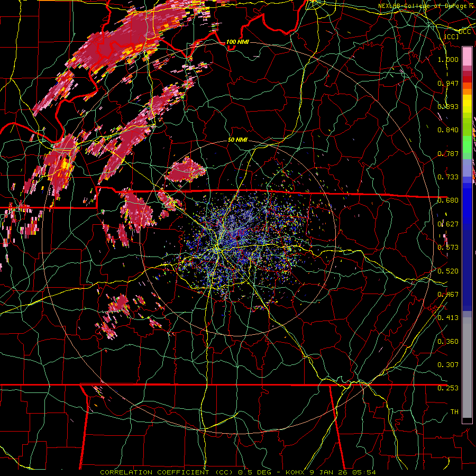Select the 0.893 legend value
The image size is (476, 476).
tap(448, 106)
